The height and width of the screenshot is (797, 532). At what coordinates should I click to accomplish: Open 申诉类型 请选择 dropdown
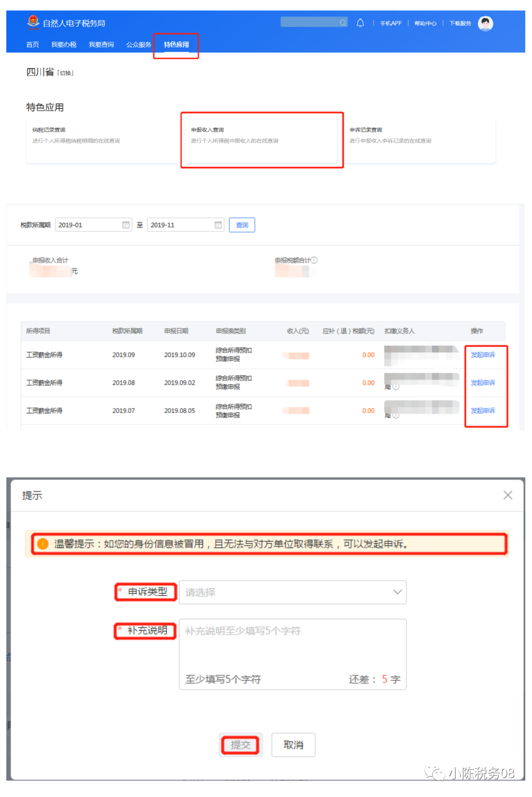pyautogui.click(x=293, y=592)
